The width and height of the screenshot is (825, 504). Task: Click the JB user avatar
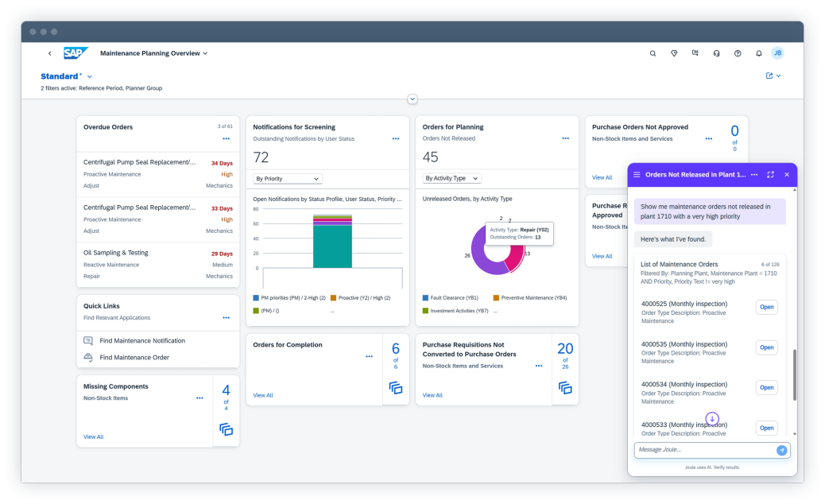click(x=777, y=53)
